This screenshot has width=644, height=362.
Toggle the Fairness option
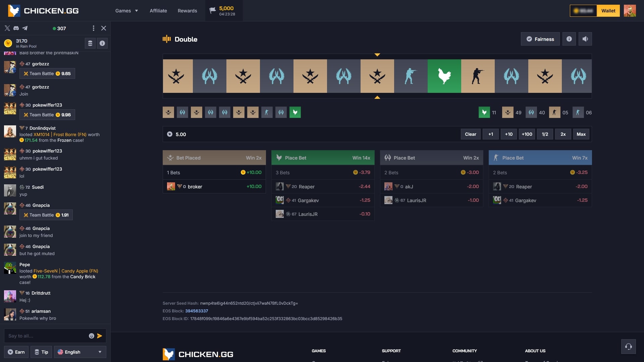tap(540, 39)
